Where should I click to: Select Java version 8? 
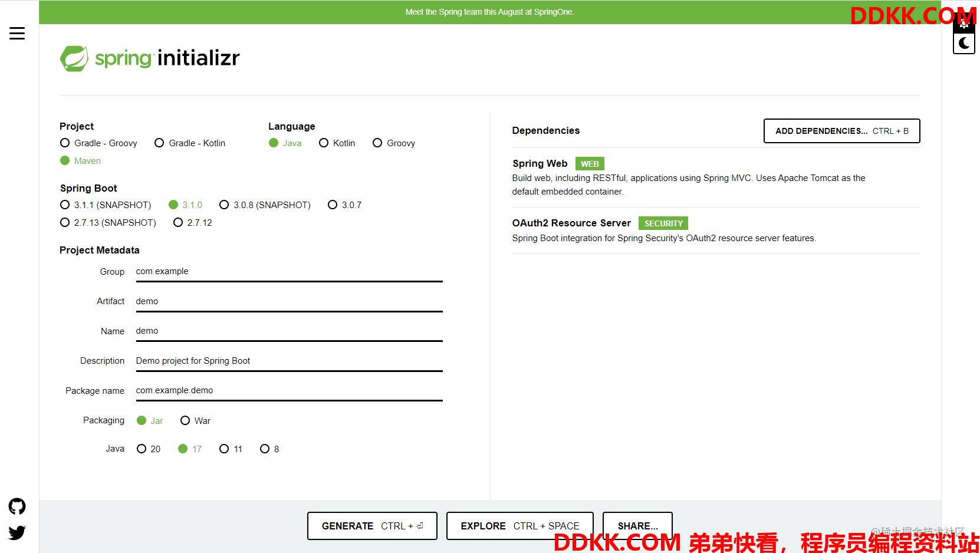(269, 449)
